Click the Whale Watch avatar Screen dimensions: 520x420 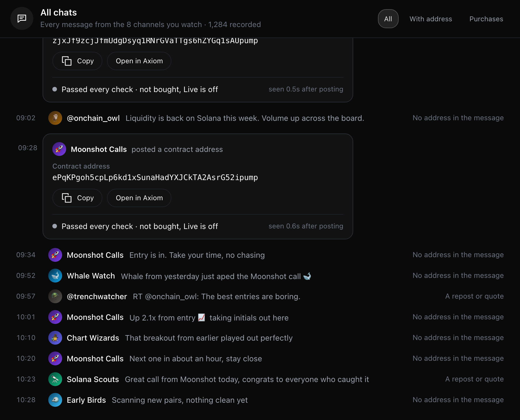pos(55,276)
